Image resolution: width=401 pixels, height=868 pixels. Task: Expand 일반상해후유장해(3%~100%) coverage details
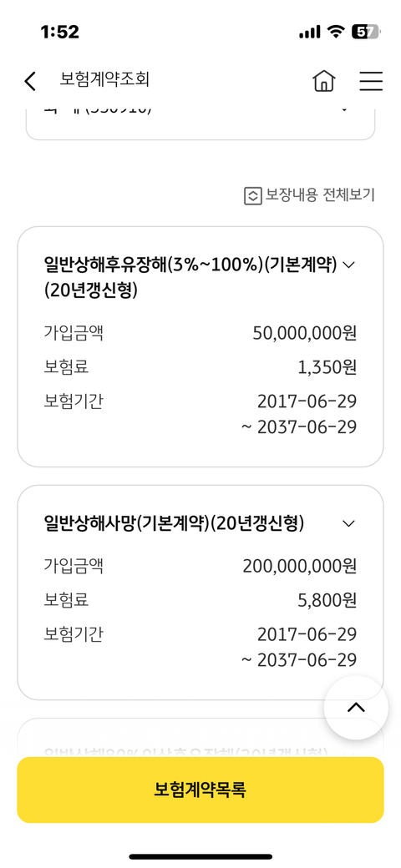[348, 265]
